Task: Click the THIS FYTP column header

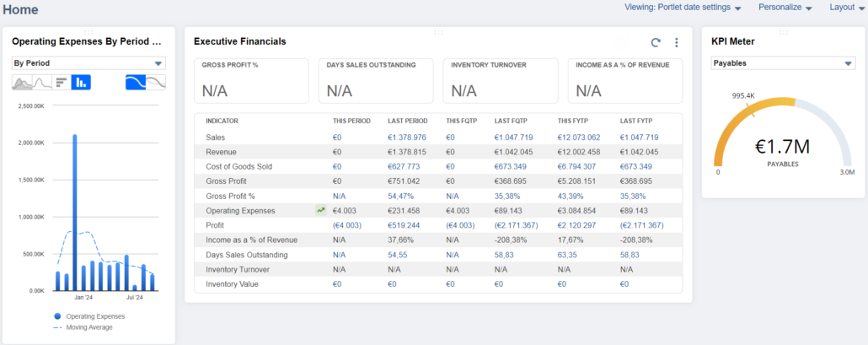Action: [x=573, y=121]
